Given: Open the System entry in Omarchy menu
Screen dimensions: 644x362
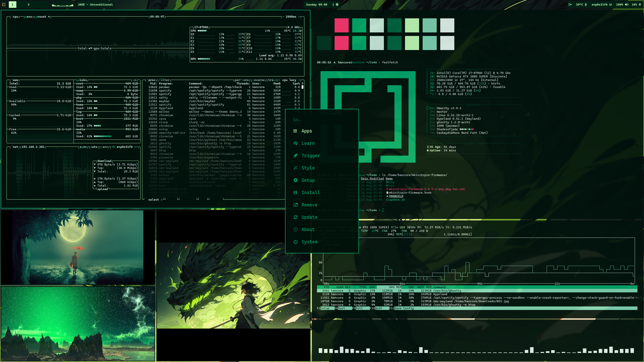Looking at the screenshot, I should (309, 242).
